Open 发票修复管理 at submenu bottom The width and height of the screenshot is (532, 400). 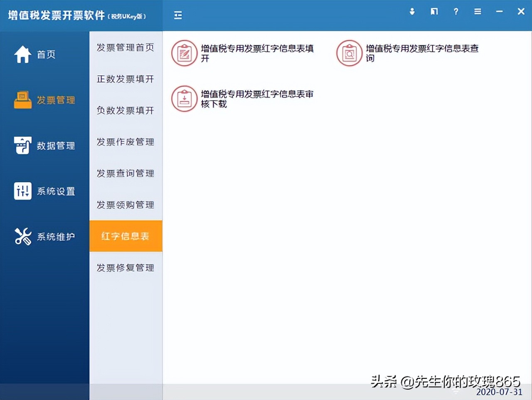(x=126, y=268)
